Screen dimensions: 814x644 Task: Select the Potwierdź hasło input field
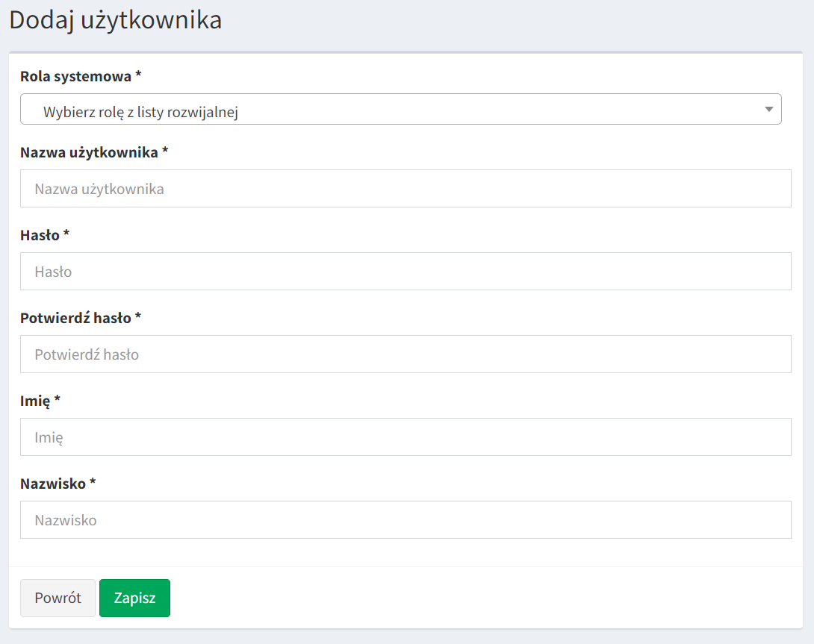click(405, 354)
